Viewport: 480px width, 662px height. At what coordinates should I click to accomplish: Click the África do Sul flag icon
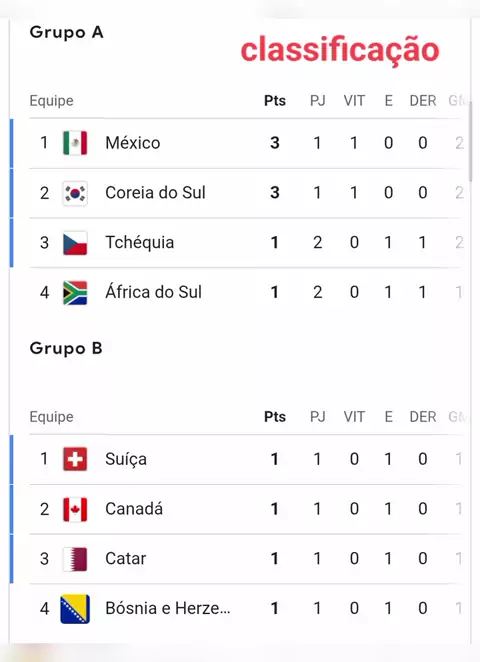pyautogui.click(x=75, y=293)
